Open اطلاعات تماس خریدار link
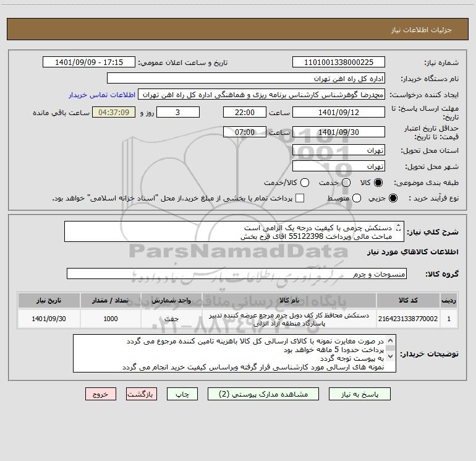Viewport: 476px width, 461px height. pyautogui.click(x=102, y=95)
